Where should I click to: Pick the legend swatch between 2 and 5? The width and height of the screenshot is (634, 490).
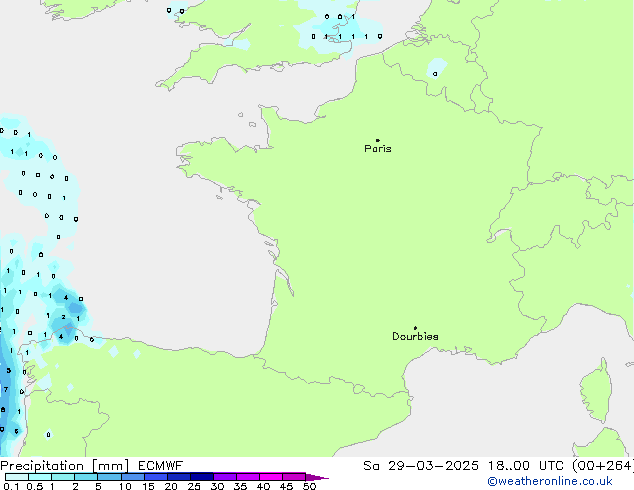pos(86,477)
